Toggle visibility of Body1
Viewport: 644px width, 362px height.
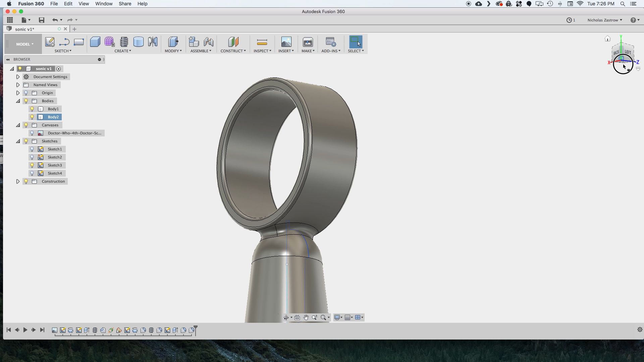point(32,109)
